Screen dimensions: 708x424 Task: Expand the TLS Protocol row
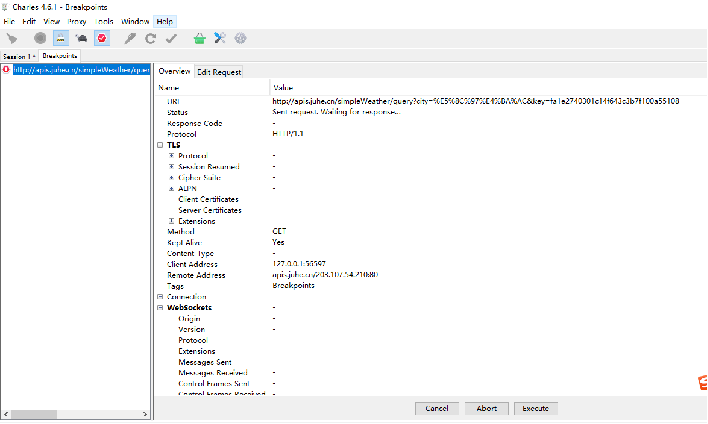tap(171, 156)
